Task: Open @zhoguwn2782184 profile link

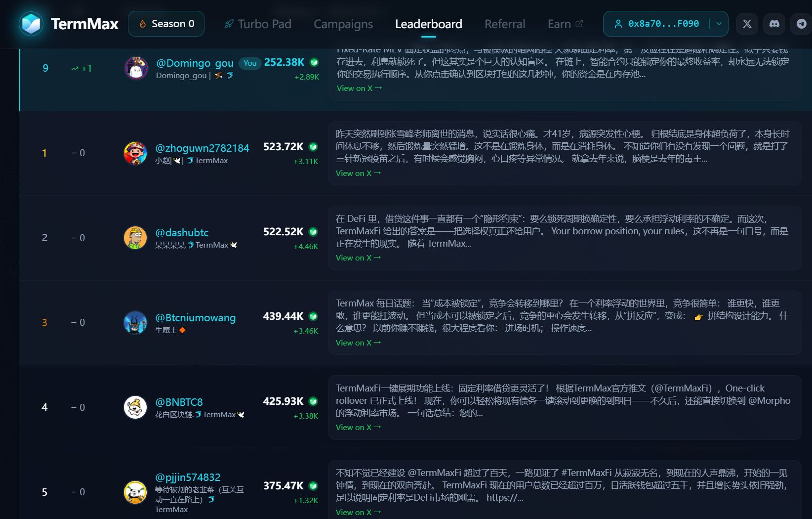Action: (x=202, y=148)
